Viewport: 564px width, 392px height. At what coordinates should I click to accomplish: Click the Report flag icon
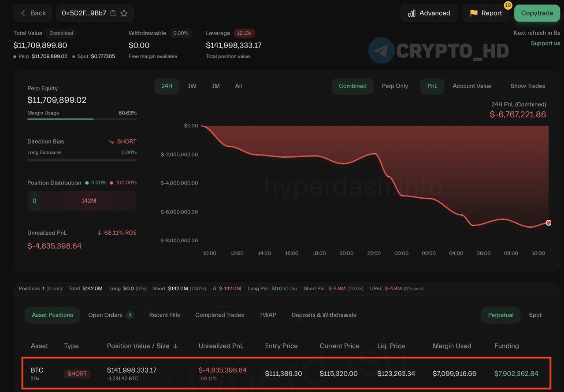click(474, 13)
